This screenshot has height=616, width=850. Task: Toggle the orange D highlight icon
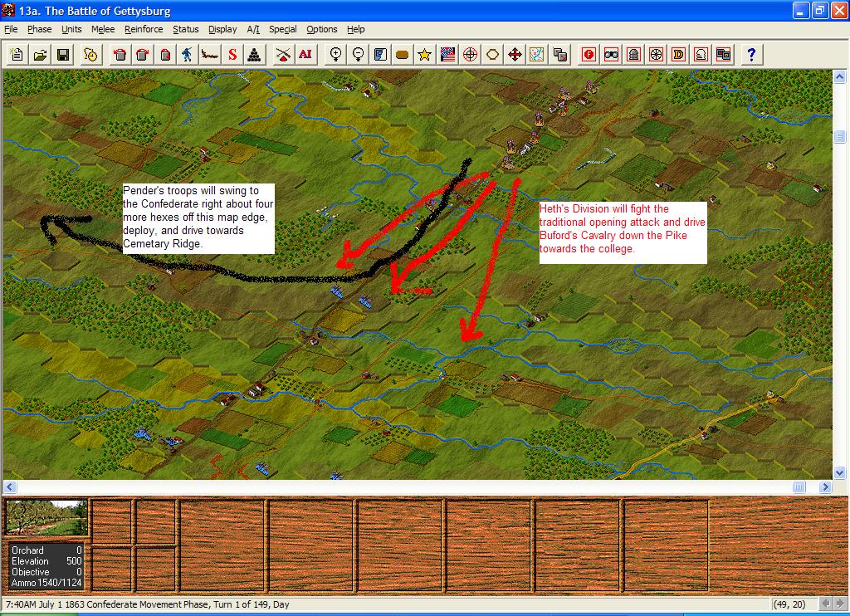pyautogui.click(x=678, y=54)
